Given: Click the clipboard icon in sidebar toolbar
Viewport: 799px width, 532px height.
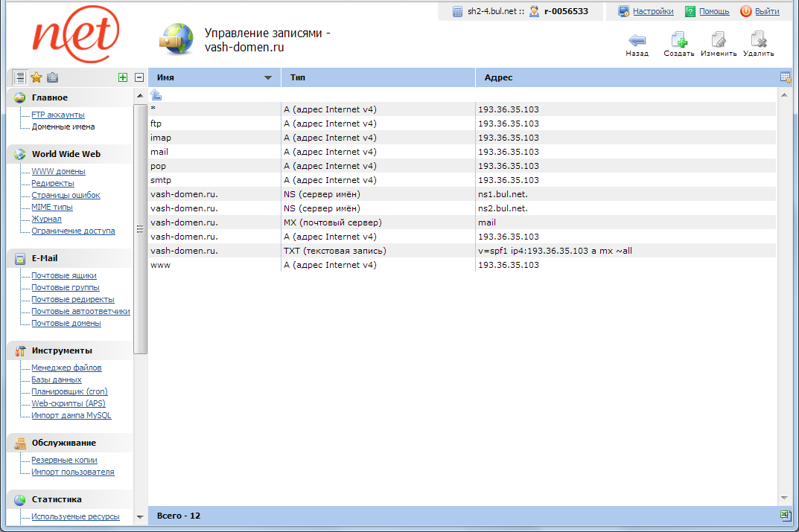Looking at the screenshot, I should point(52,77).
